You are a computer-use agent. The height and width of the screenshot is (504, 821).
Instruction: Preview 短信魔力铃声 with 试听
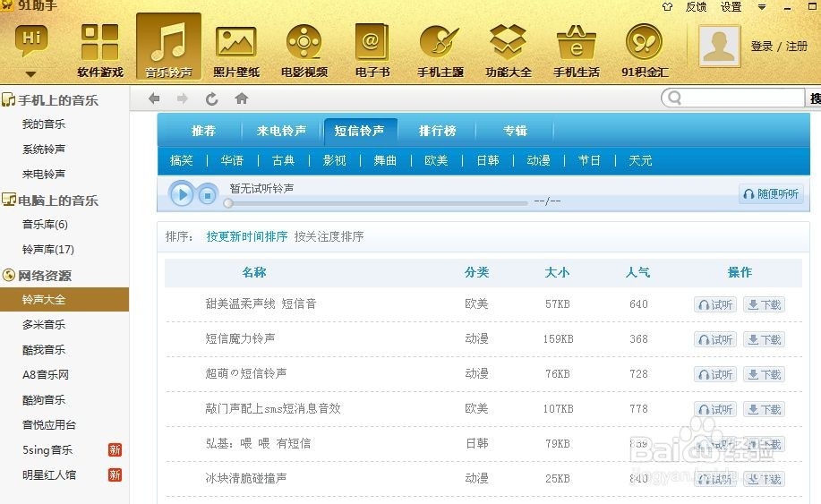pos(715,339)
